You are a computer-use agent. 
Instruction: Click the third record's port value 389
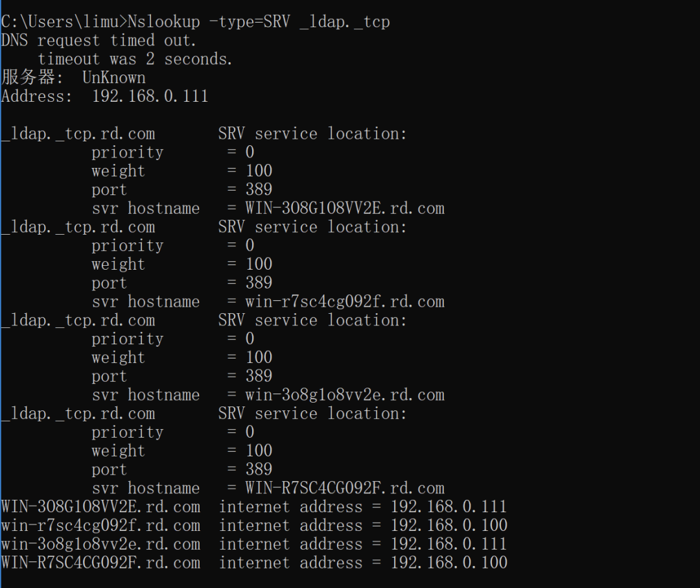point(259,376)
